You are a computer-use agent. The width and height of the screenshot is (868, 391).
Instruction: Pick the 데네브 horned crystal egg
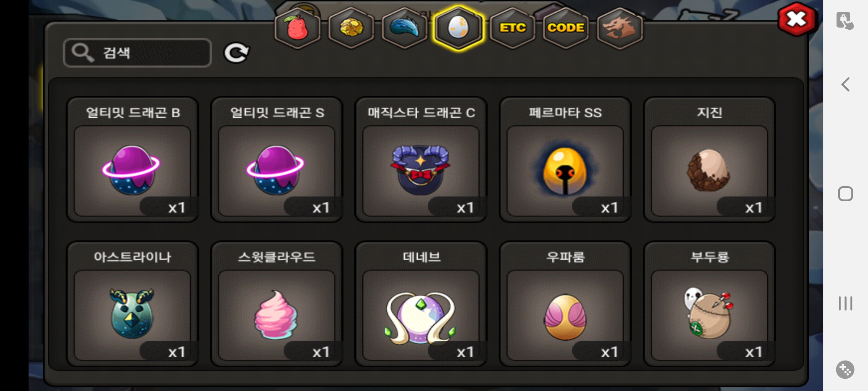[421, 304]
